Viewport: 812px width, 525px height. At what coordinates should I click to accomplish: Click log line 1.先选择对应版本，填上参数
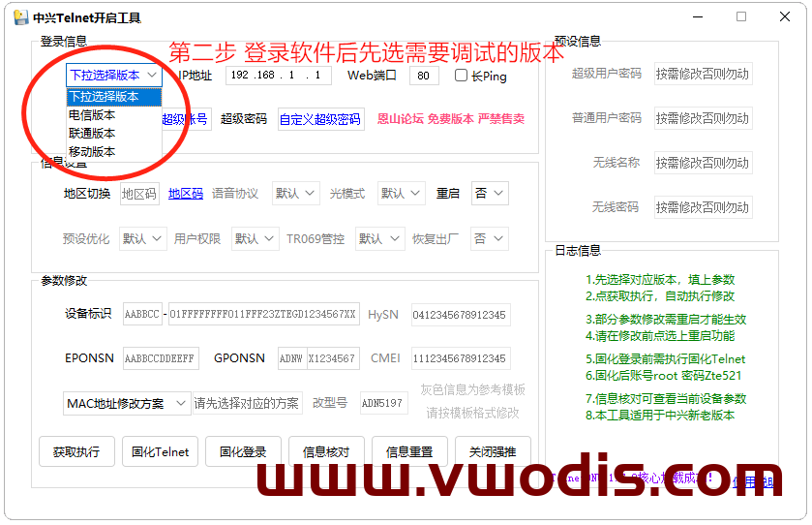click(x=660, y=280)
